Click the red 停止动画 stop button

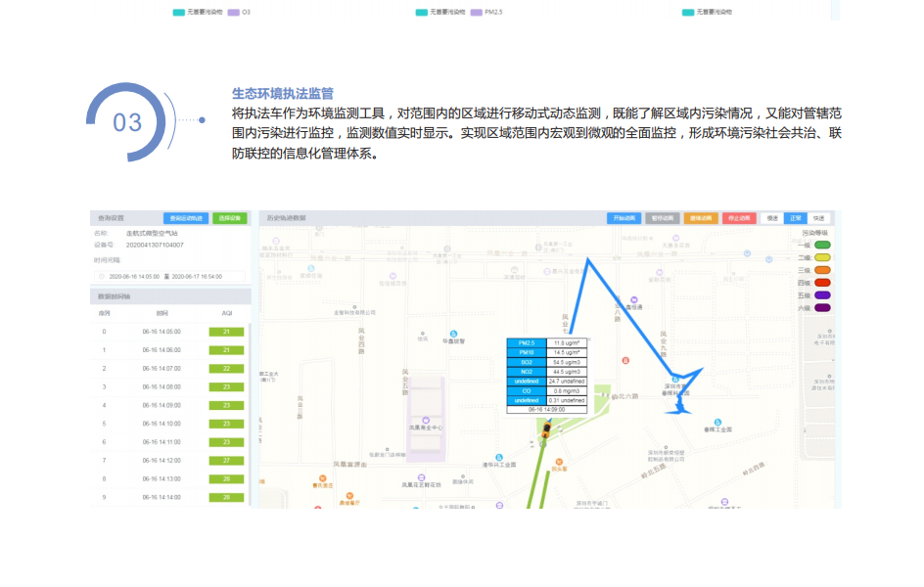coord(739,218)
